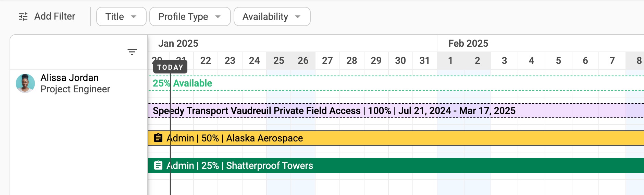The image size is (644, 195).
Task: Select the Feb 2025 month header
Action: [x=468, y=43]
